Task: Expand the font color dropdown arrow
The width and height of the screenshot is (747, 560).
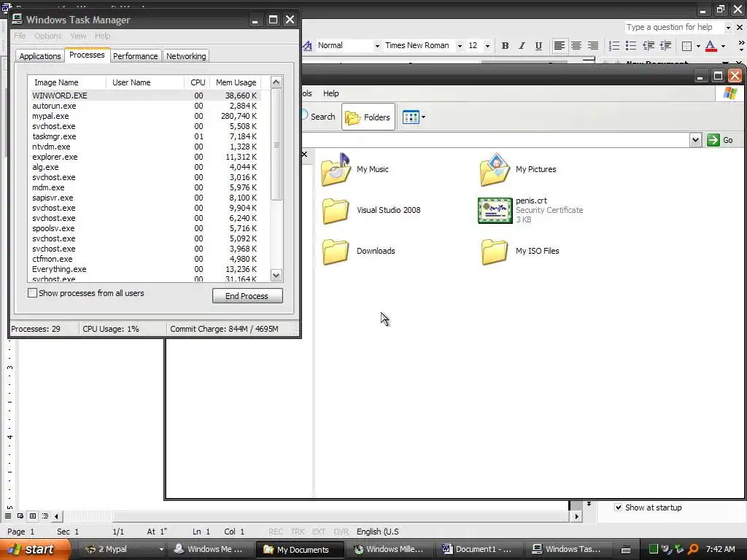Action: [x=723, y=46]
